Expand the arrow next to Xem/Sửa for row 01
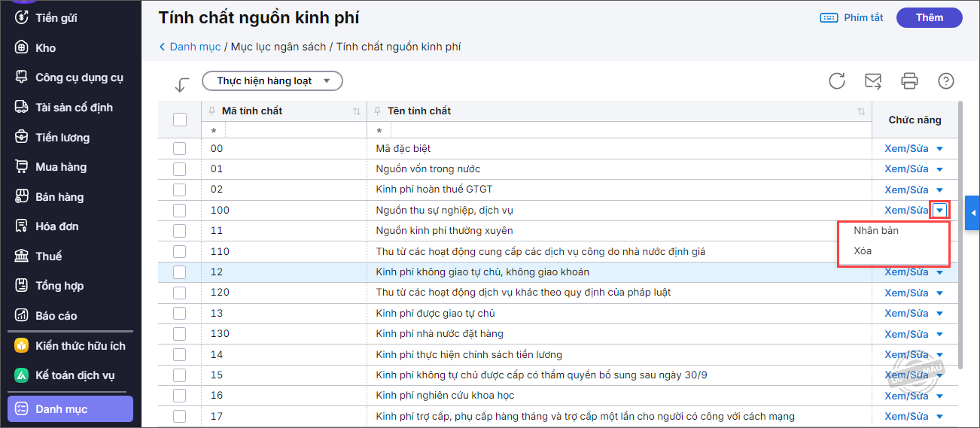 coord(939,169)
